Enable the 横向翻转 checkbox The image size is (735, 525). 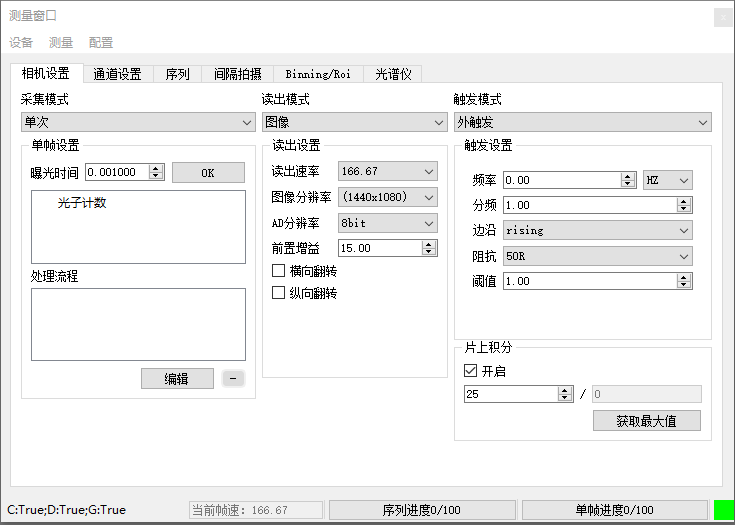[x=279, y=271]
